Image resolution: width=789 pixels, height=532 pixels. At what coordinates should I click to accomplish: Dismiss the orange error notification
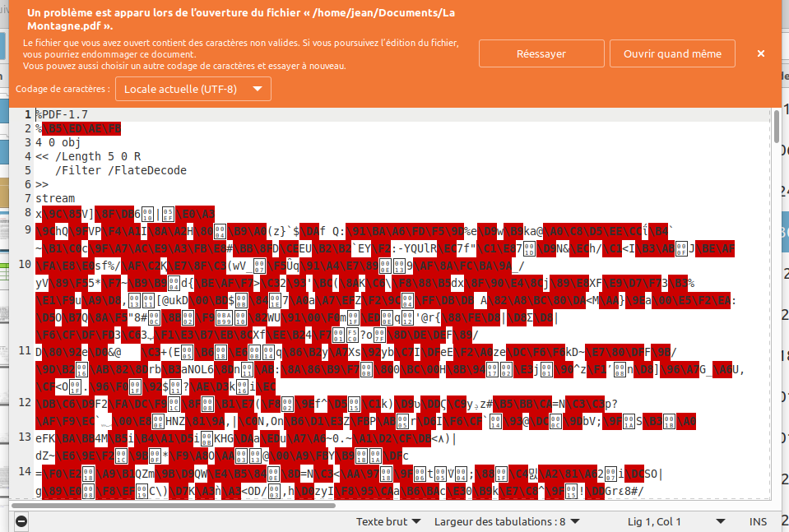click(x=760, y=53)
